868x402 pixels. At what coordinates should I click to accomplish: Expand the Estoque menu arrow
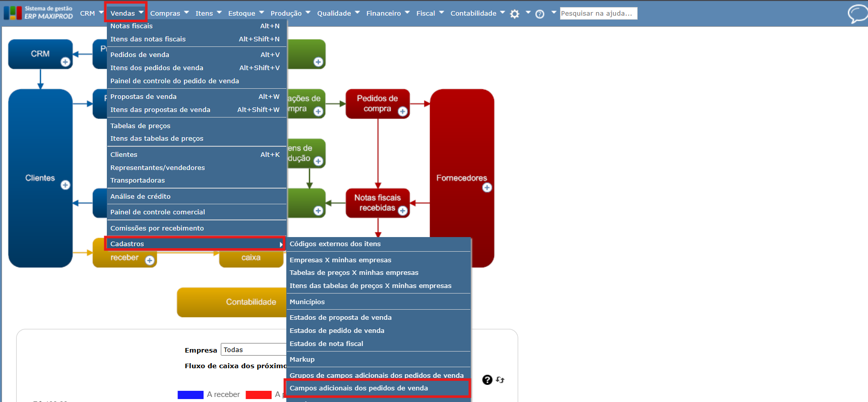coord(262,13)
